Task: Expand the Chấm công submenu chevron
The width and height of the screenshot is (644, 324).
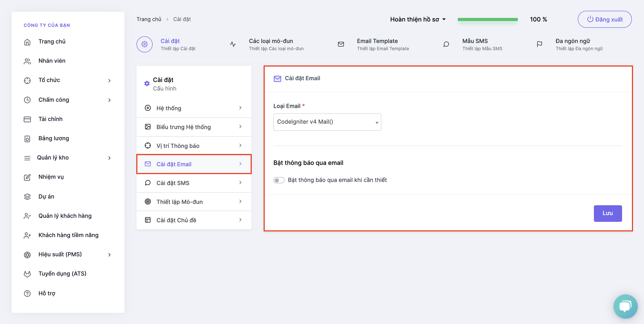Action: [x=109, y=100]
